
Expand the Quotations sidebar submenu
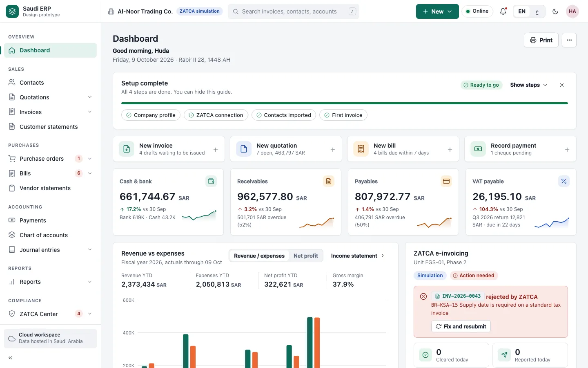coord(90,97)
